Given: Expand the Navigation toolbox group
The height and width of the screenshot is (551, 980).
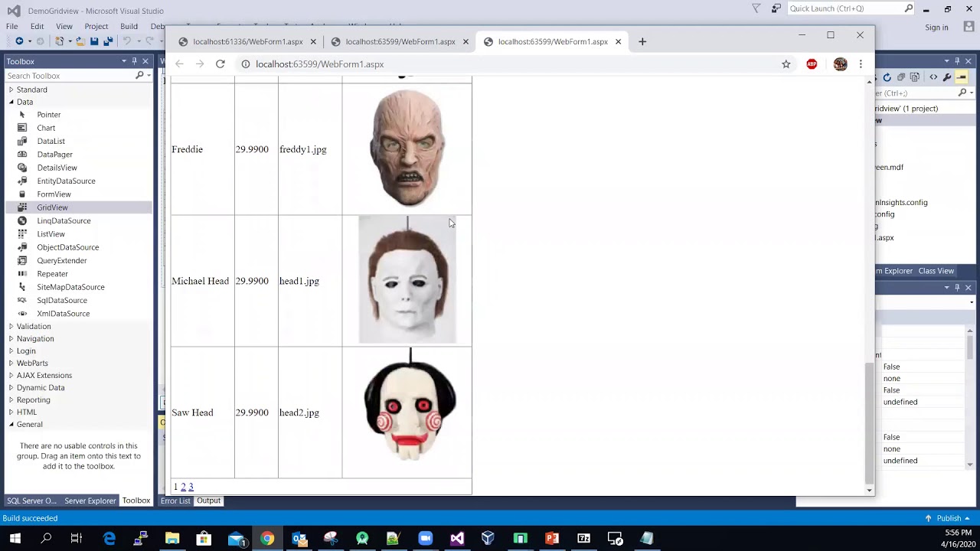Looking at the screenshot, I should [11, 338].
